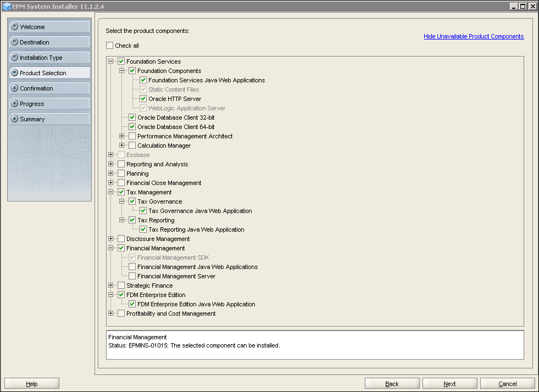Click the EPM System Installer title bar icon
This screenshot has width=539, height=392.
[7, 6]
